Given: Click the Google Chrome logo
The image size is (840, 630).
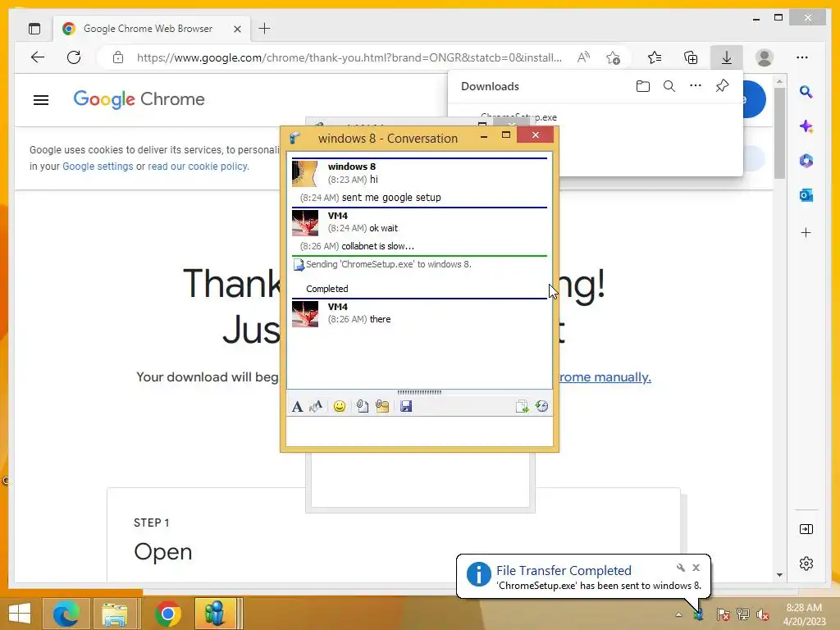Looking at the screenshot, I should (x=139, y=99).
